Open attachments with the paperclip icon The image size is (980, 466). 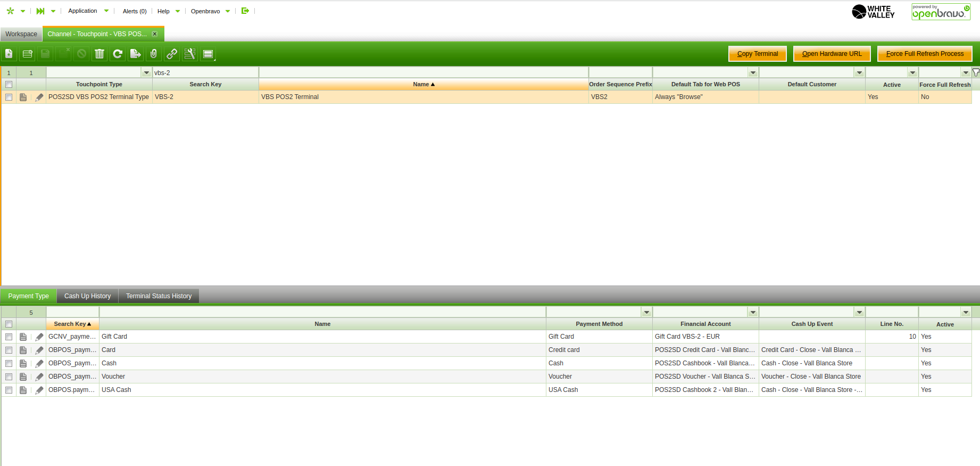(x=154, y=54)
